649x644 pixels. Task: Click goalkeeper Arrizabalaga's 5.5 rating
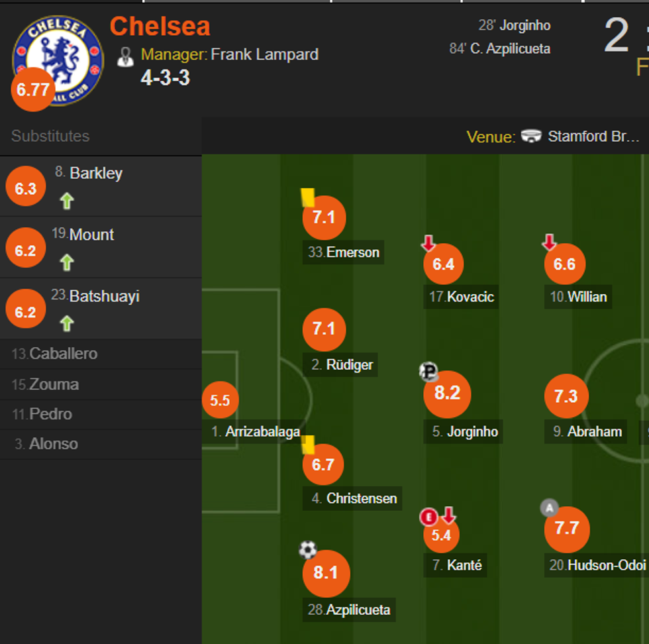(220, 400)
